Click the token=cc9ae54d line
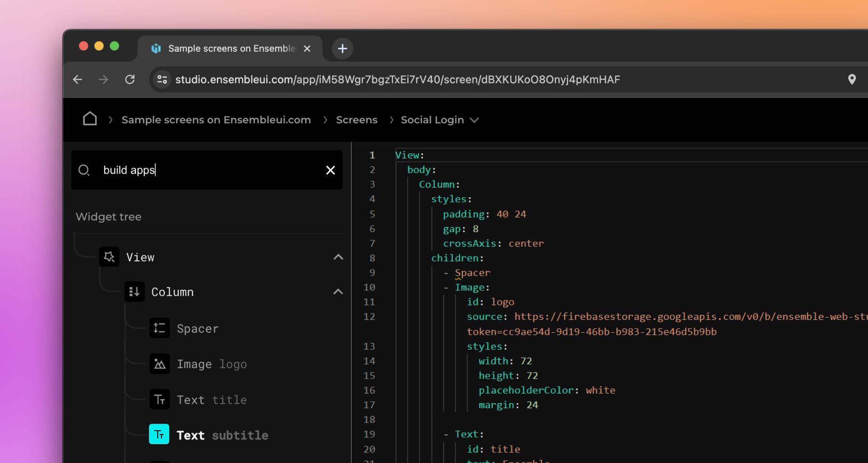Image resolution: width=868 pixels, height=463 pixels. 592,331
